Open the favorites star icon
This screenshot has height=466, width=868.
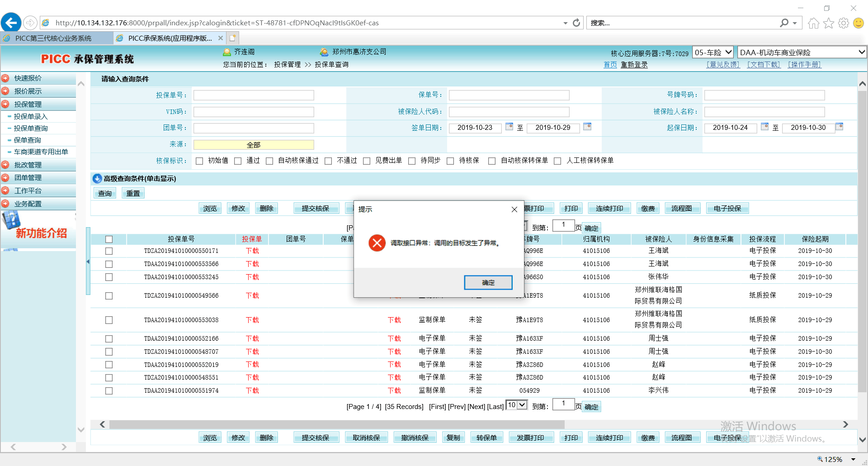point(828,23)
